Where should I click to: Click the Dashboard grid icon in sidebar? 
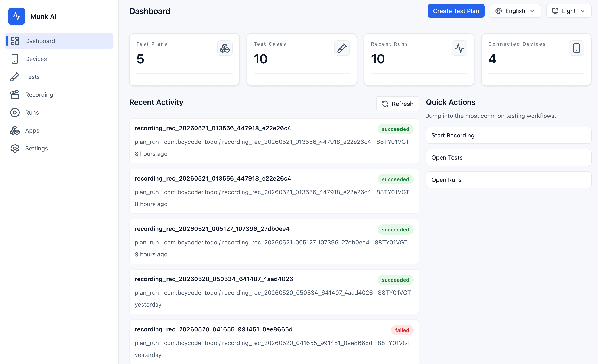(x=15, y=41)
